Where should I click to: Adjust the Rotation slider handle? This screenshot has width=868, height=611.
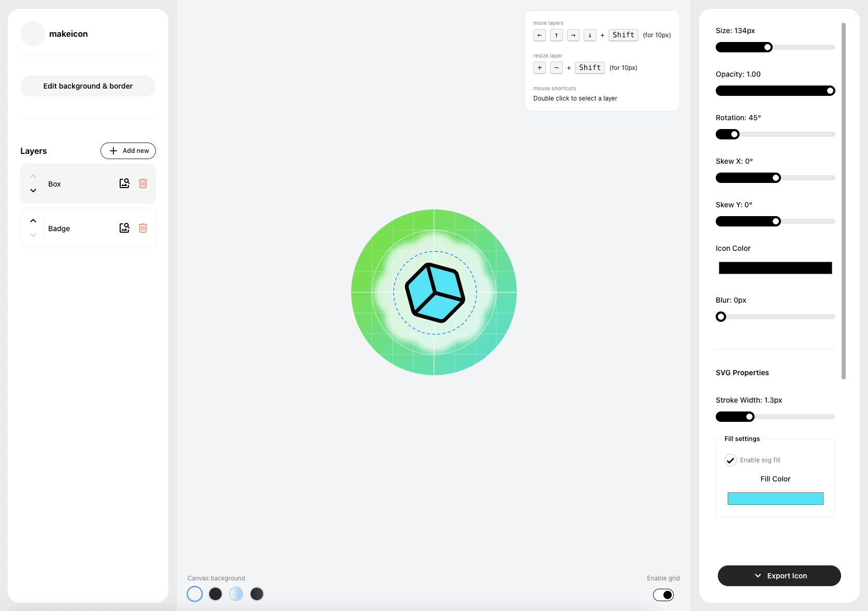tap(734, 134)
